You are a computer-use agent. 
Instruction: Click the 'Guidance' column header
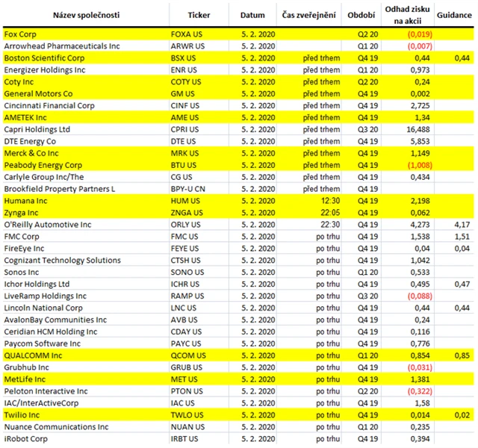tap(454, 15)
